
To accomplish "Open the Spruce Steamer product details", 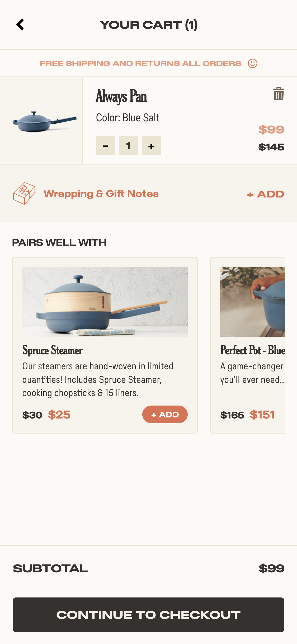I will pos(52,351).
